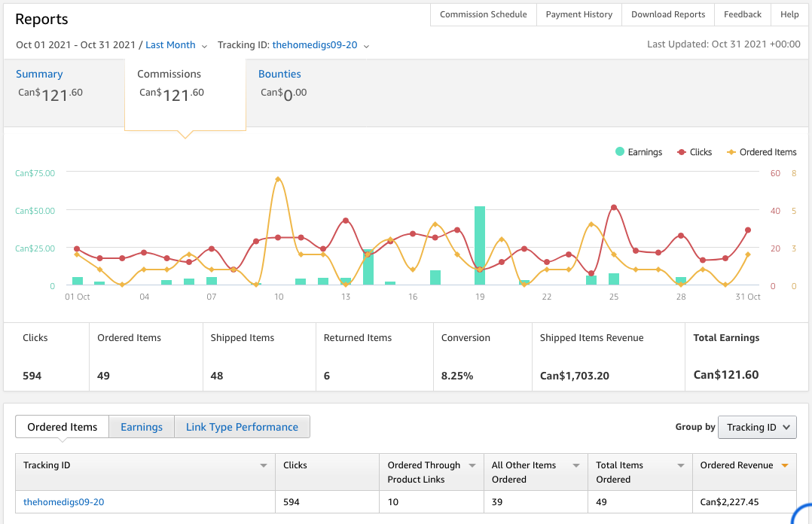Expand the Tracking ID chevron arrow
This screenshot has width=812, height=524.
click(367, 46)
